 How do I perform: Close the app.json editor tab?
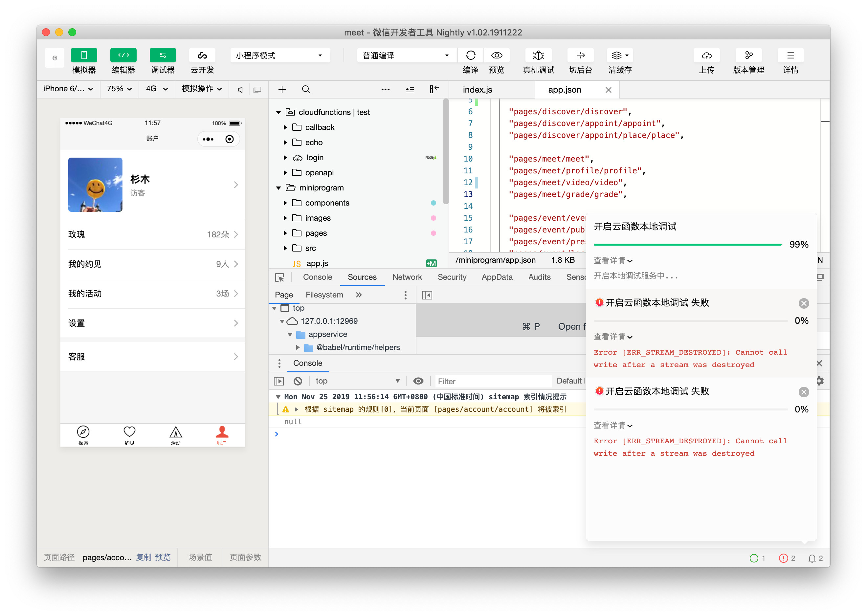tap(608, 90)
